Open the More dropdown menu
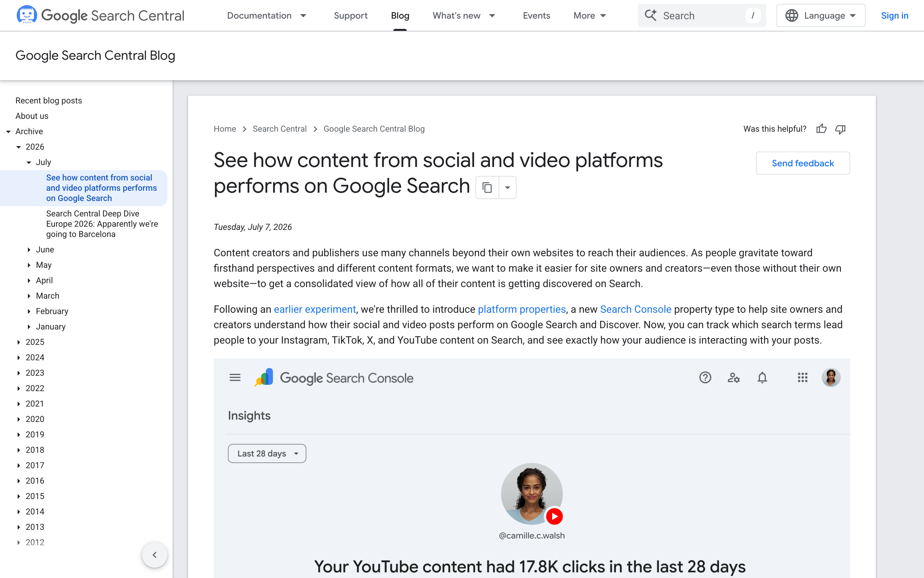Screen dimensions: 924x578 pos(590,15)
